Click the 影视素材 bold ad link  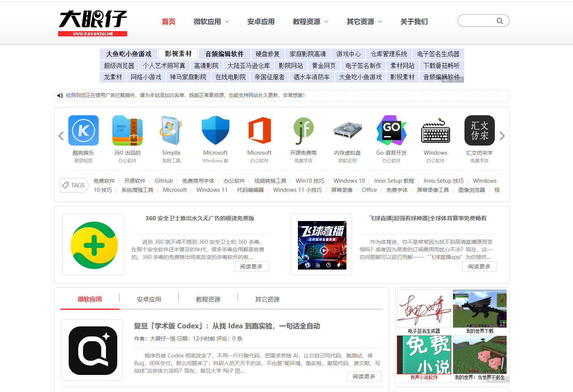point(178,54)
